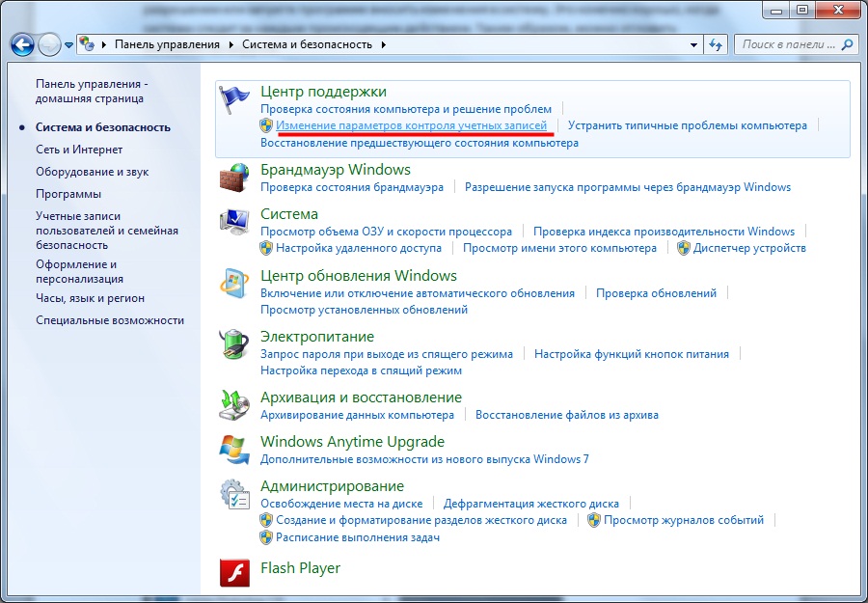Click Панель управления breadcrumb in address bar
The image size is (868, 603).
167,44
